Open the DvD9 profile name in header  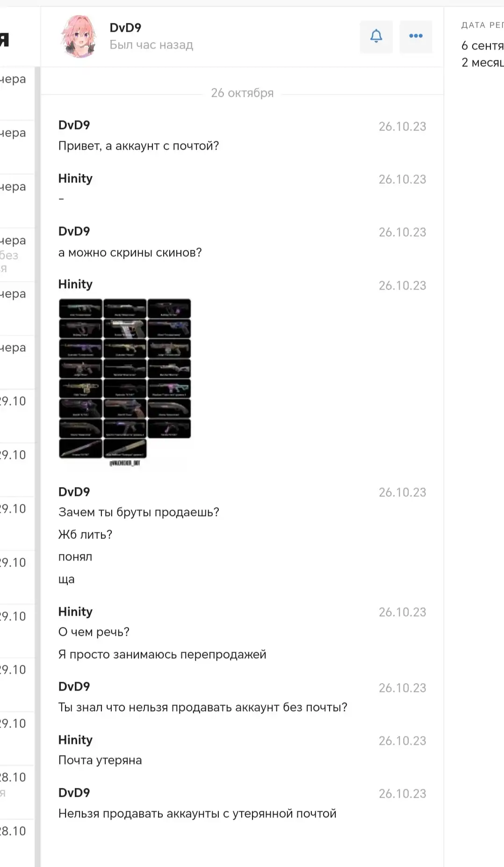click(125, 28)
